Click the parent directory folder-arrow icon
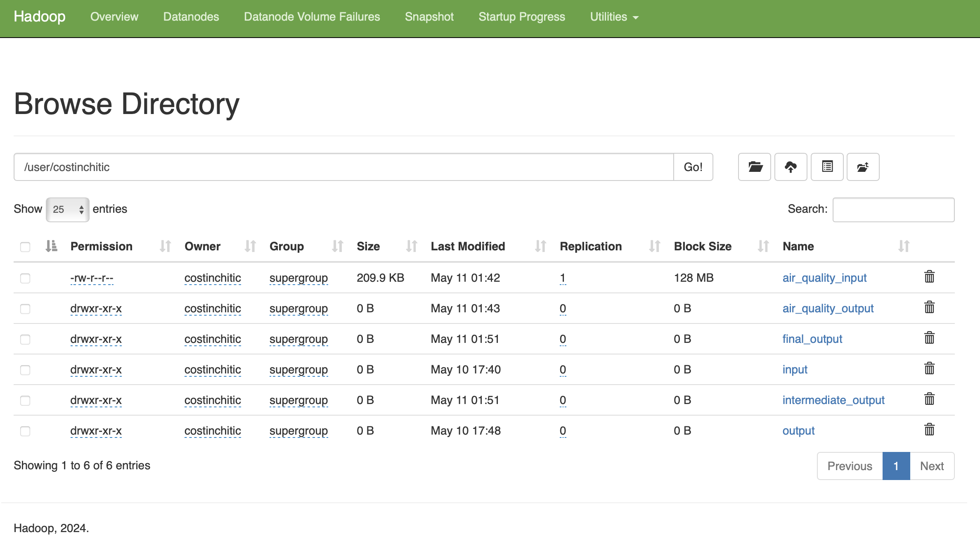Screen dimensions: 980x542 863,167
